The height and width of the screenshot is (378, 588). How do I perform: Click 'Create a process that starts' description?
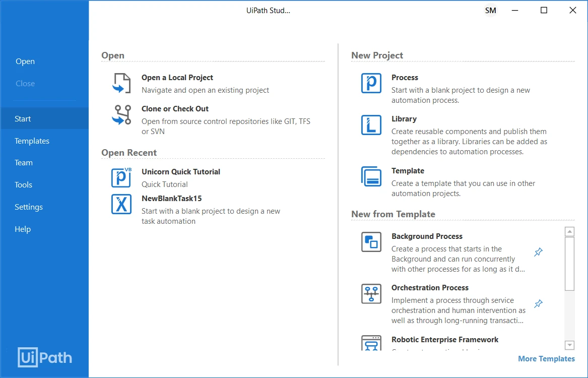pos(458,259)
